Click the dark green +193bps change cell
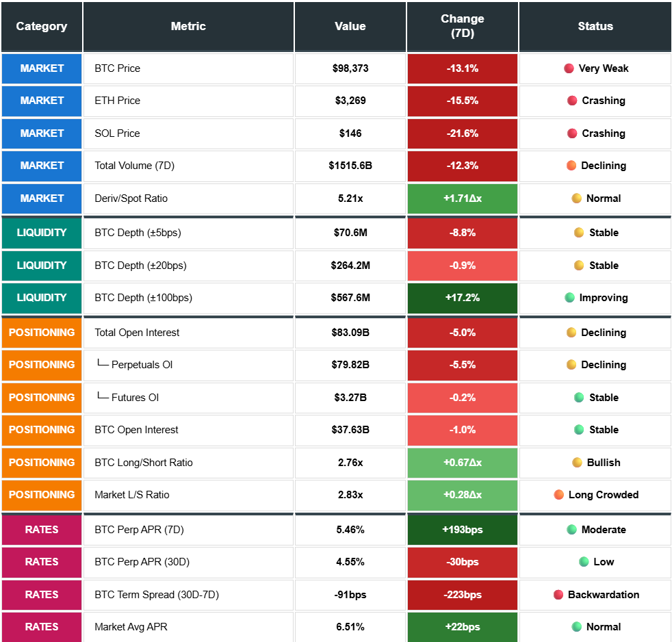Viewport: 672px width, 642px height. [463, 530]
